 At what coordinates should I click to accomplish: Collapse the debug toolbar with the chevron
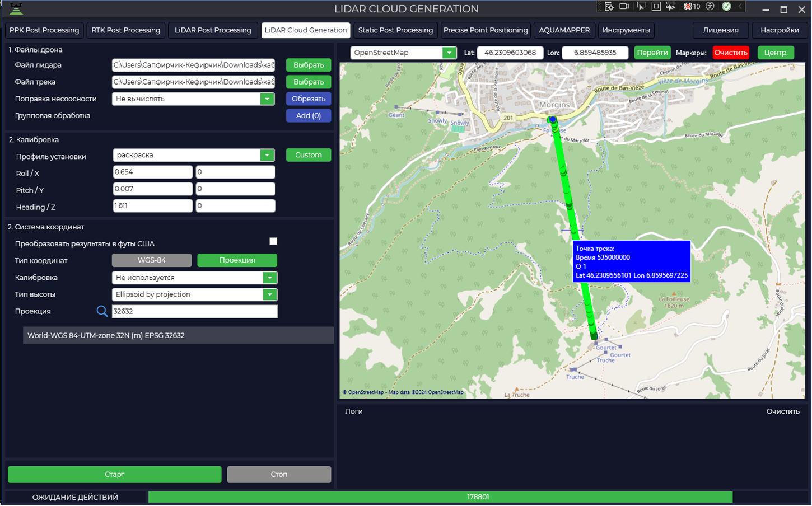tap(740, 6)
